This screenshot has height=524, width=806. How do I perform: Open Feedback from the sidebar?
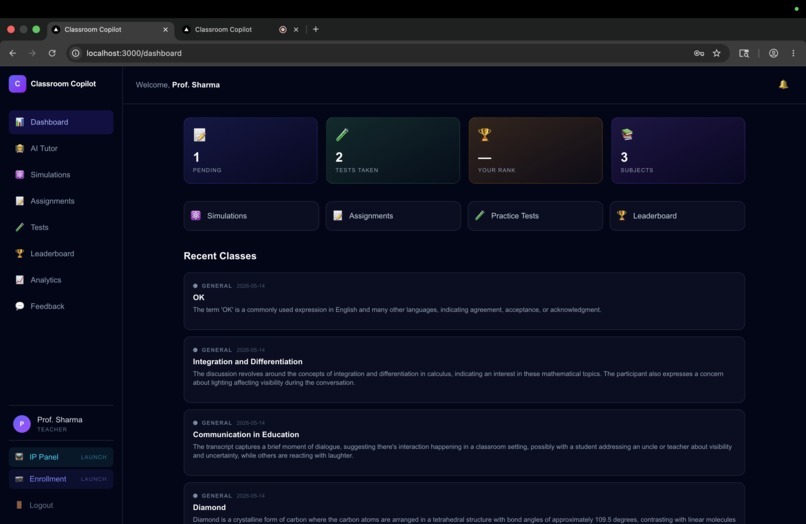click(x=61, y=306)
